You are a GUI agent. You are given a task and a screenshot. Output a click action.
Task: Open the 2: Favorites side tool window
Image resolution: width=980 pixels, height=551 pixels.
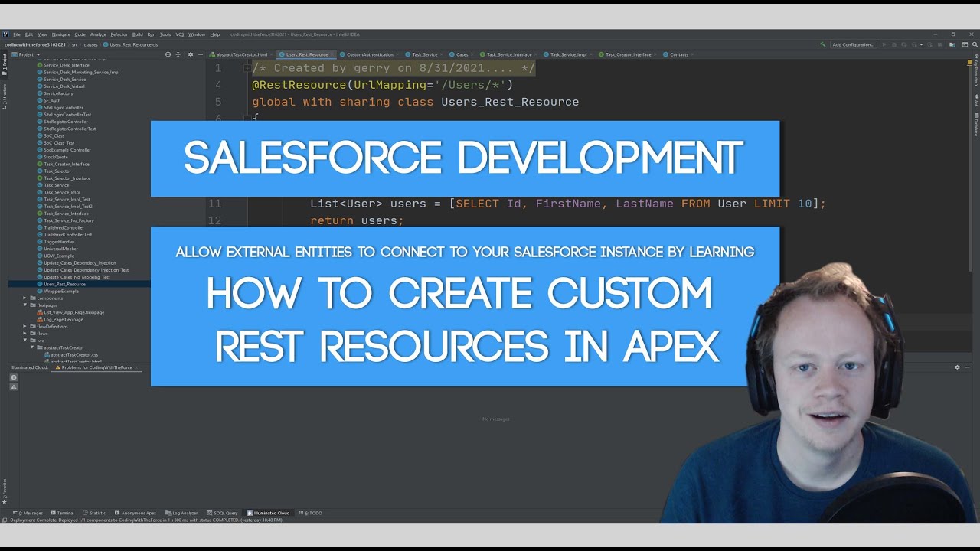(x=4, y=492)
